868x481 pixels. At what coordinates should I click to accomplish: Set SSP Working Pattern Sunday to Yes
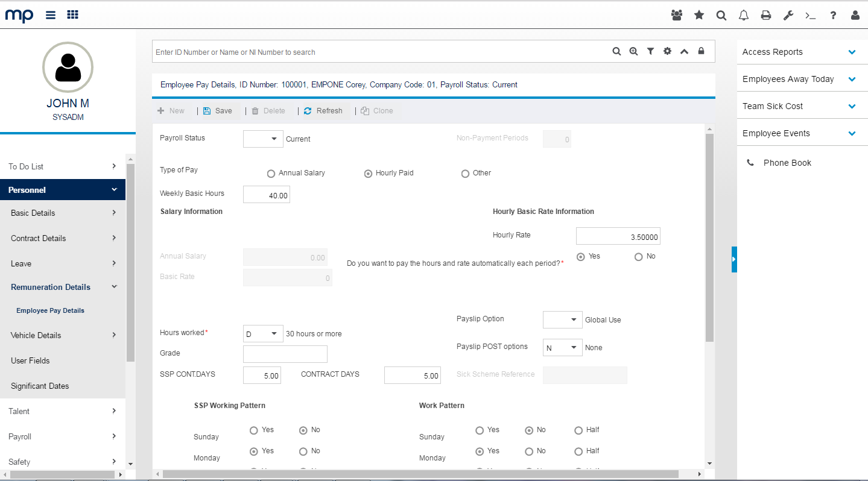click(254, 430)
